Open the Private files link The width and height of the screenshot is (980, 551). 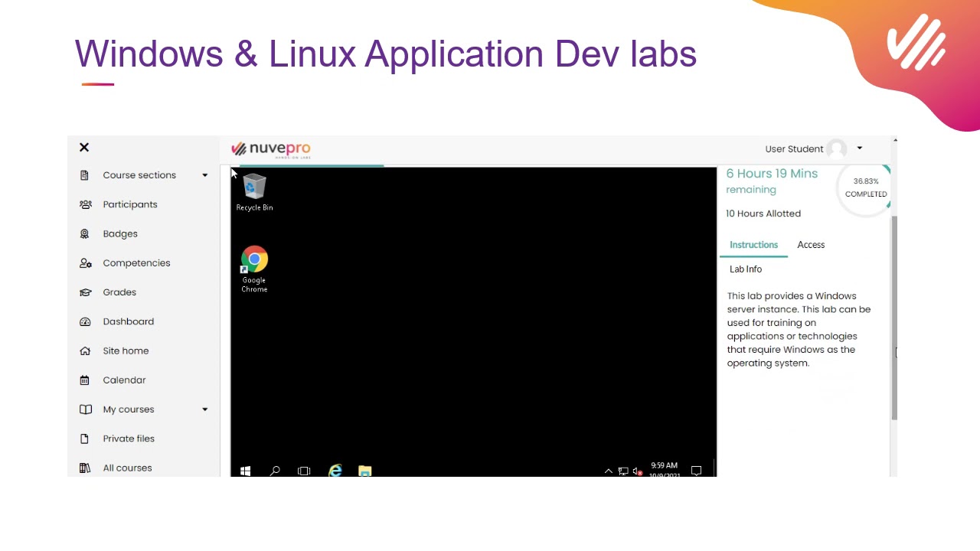pyautogui.click(x=129, y=439)
